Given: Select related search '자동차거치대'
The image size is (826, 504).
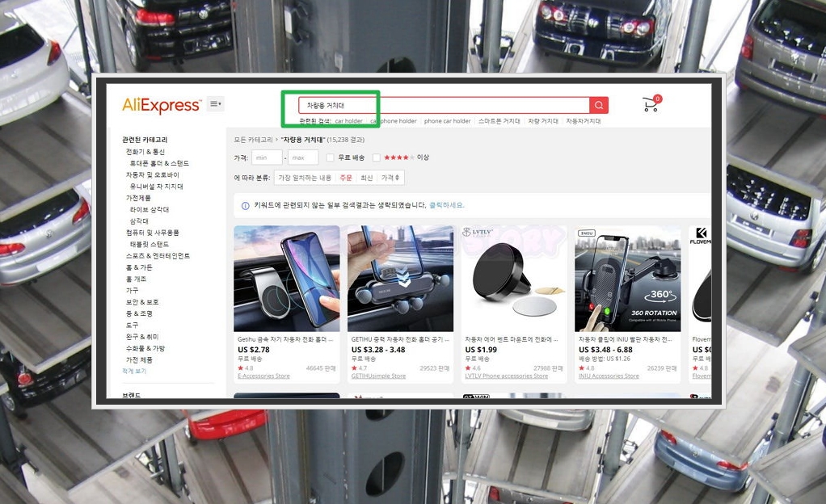Looking at the screenshot, I should 584,121.
